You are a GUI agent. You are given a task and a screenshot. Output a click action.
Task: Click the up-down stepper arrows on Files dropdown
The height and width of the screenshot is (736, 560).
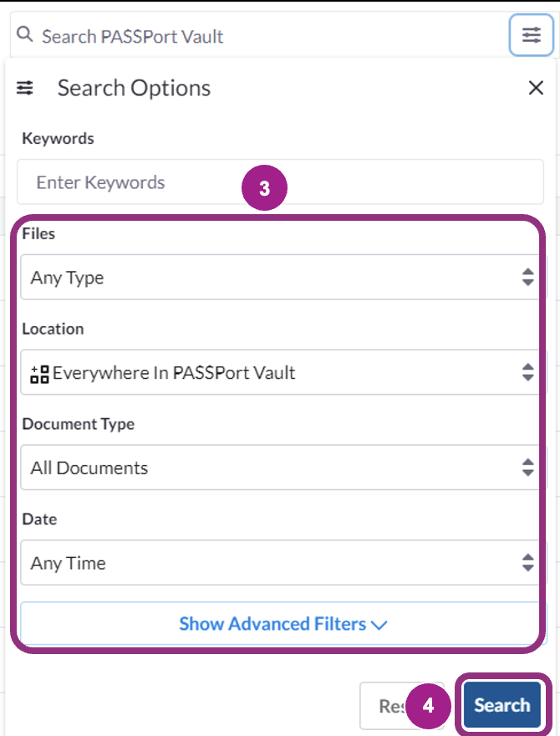point(528,277)
